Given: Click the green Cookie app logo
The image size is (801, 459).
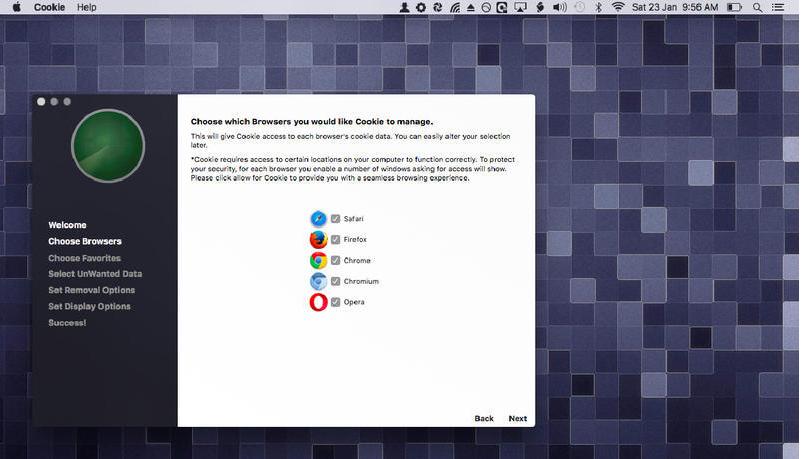Looking at the screenshot, I should coord(107,146).
